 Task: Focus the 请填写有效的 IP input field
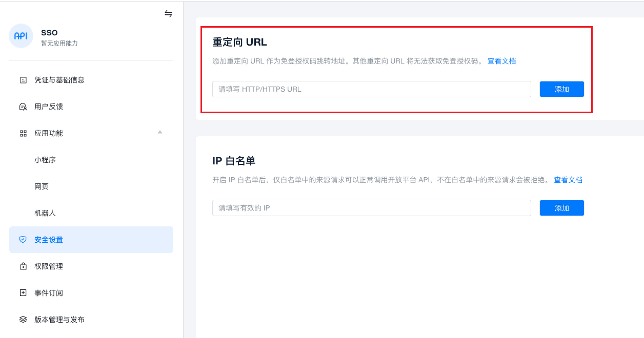(371, 208)
